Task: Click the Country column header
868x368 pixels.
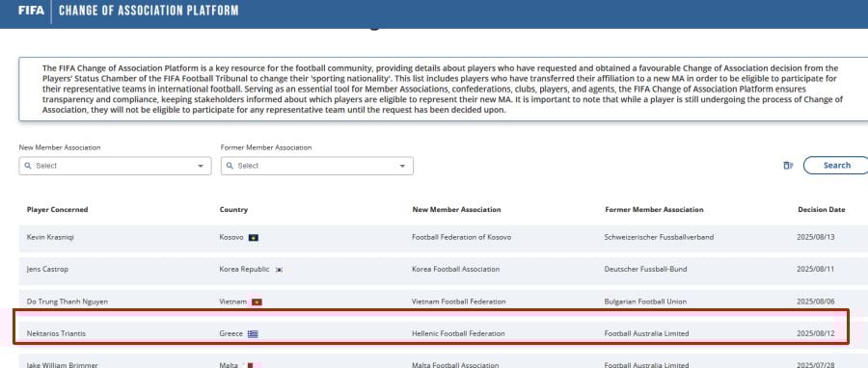Action: 233,210
